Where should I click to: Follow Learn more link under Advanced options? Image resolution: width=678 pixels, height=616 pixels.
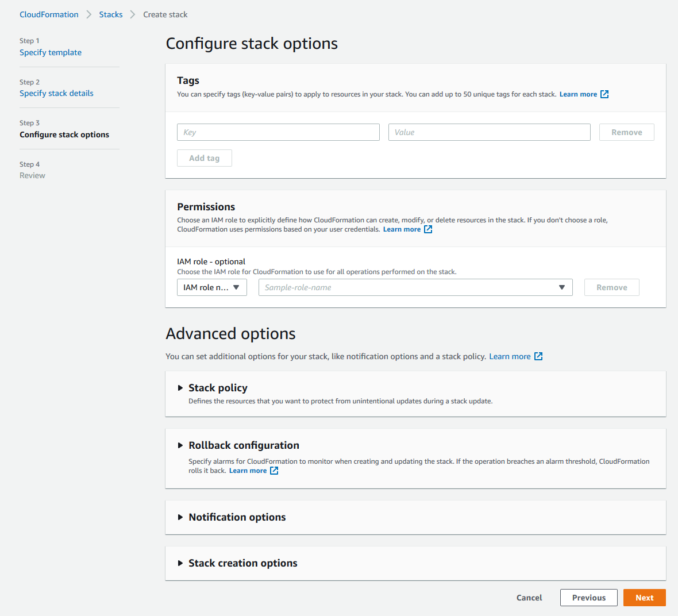coord(510,356)
